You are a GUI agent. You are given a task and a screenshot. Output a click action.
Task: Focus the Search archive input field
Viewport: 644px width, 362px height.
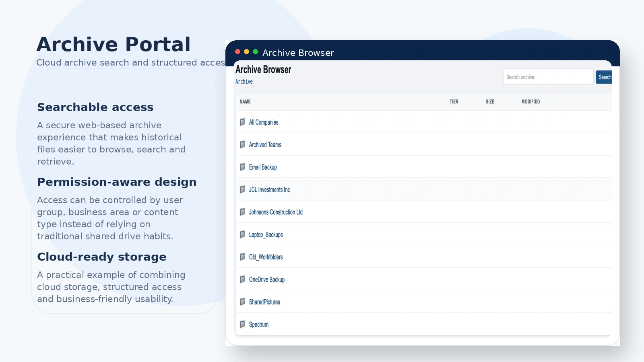click(548, 77)
